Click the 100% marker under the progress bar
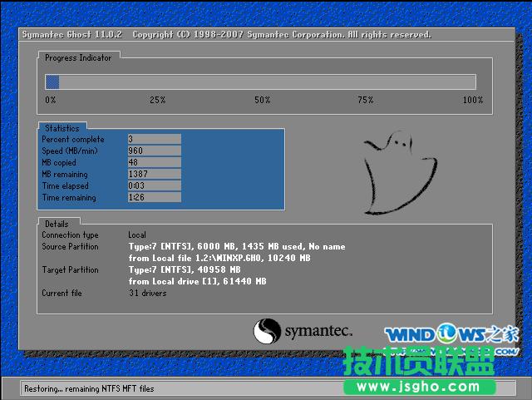This screenshot has height=400, width=532. pyautogui.click(x=472, y=100)
